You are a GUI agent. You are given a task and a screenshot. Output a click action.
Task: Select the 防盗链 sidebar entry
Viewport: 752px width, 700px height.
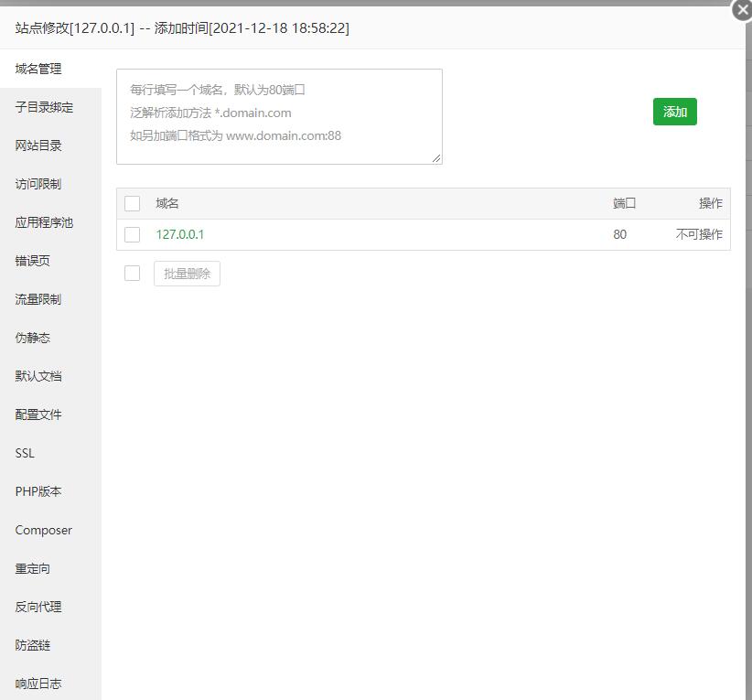click(x=32, y=645)
